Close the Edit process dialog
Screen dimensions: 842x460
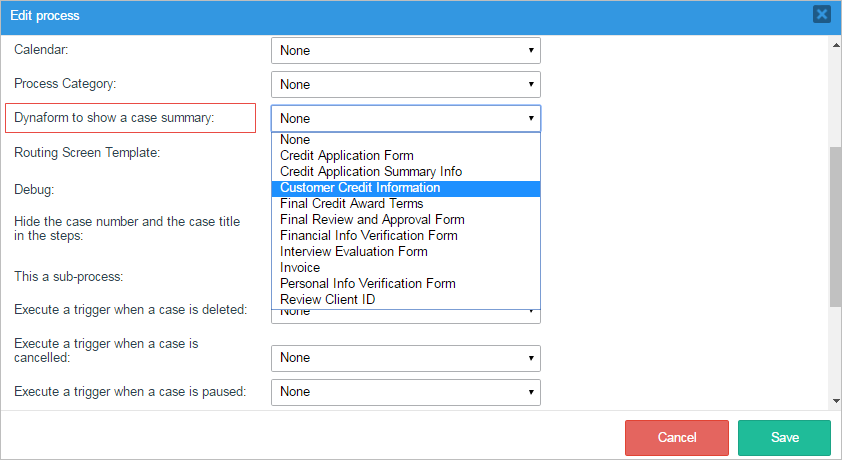(x=821, y=14)
